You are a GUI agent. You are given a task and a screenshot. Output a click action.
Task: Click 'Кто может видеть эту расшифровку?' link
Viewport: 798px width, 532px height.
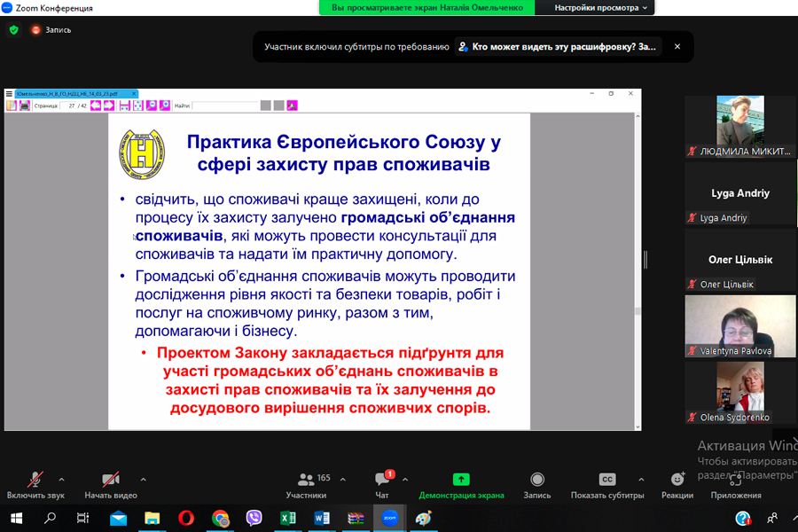[559, 47]
